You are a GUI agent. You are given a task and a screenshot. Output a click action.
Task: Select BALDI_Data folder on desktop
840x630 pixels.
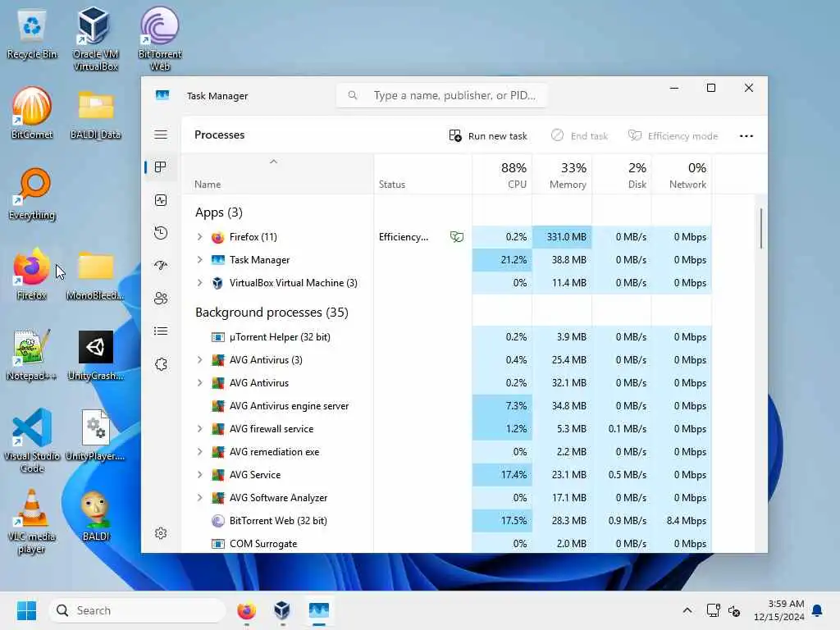pyautogui.click(x=95, y=115)
